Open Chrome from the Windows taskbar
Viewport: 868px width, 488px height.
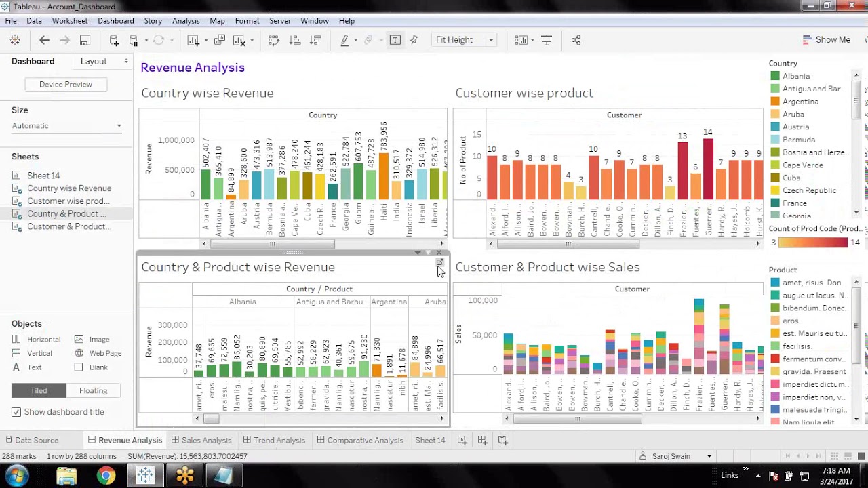click(x=106, y=476)
